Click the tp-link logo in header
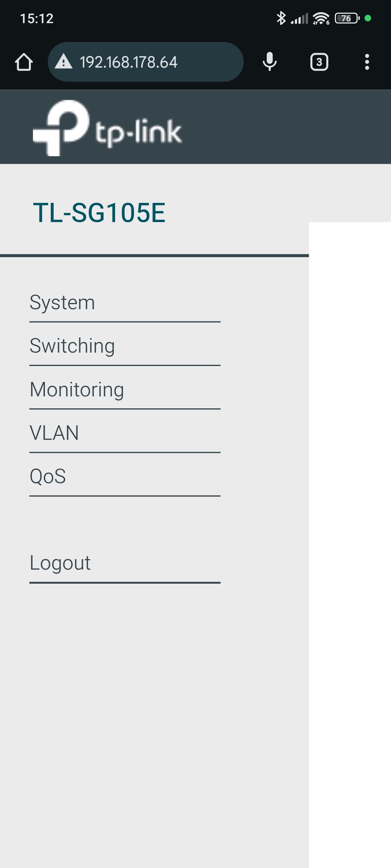 (x=108, y=128)
